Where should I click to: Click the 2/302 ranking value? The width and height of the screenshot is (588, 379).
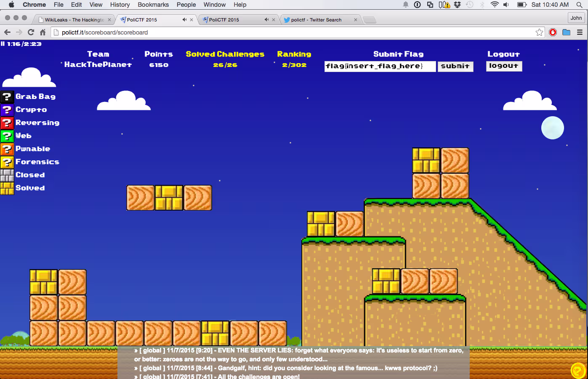(294, 65)
